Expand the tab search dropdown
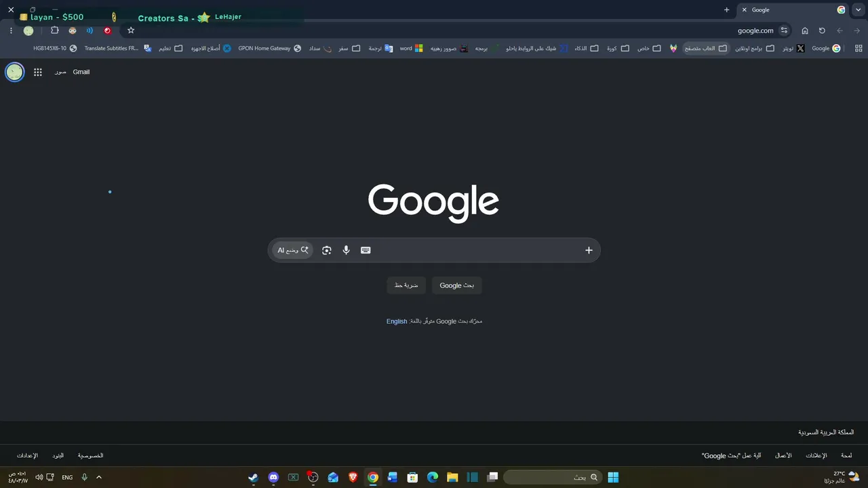The width and height of the screenshot is (868, 488). (x=857, y=10)
